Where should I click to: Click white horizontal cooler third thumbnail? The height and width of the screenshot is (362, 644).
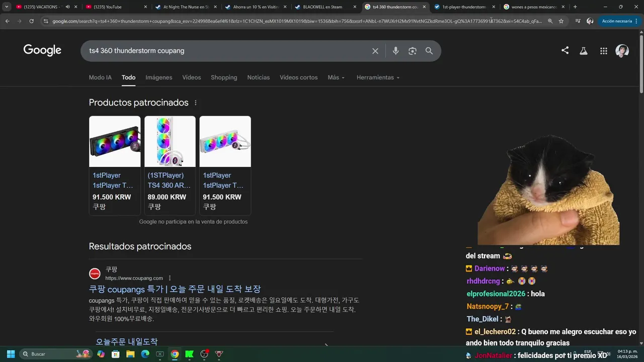(225, 141)
